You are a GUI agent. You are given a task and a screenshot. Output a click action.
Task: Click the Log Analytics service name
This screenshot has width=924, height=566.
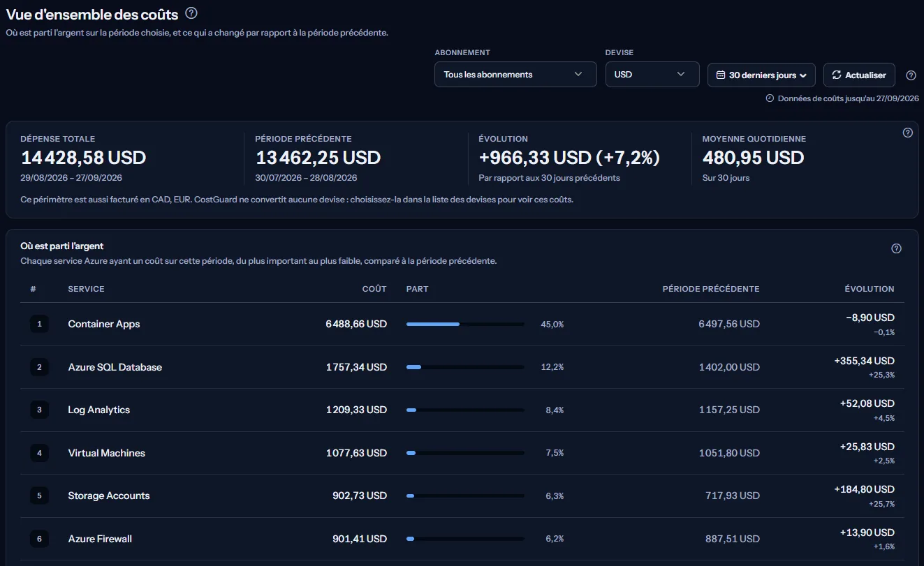(99, 410)
